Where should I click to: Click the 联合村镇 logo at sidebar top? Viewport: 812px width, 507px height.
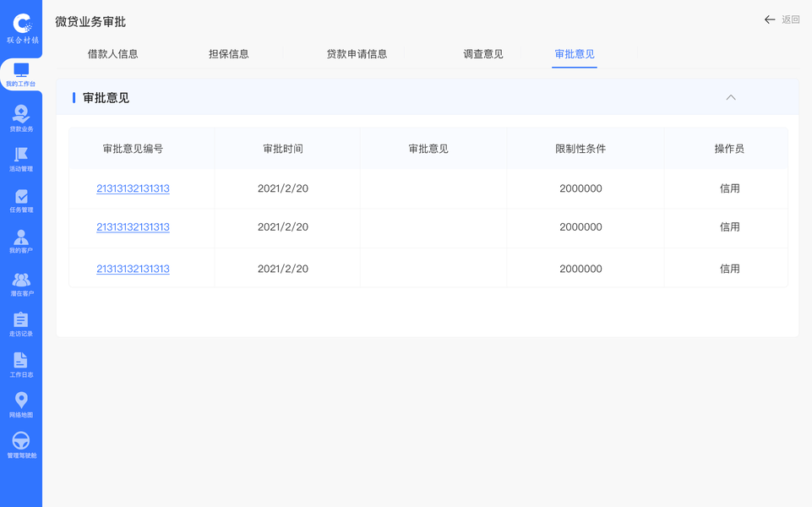tap(22, 29)
